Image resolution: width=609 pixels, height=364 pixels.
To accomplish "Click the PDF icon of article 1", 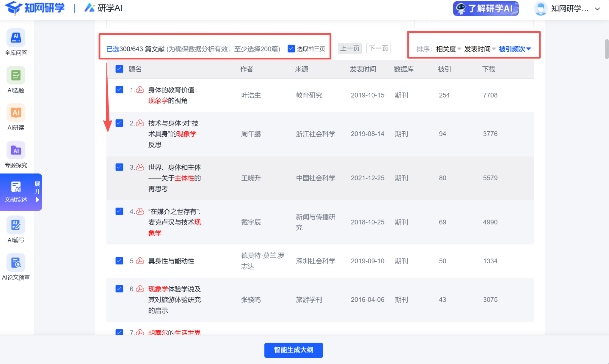I will (140, 90).
